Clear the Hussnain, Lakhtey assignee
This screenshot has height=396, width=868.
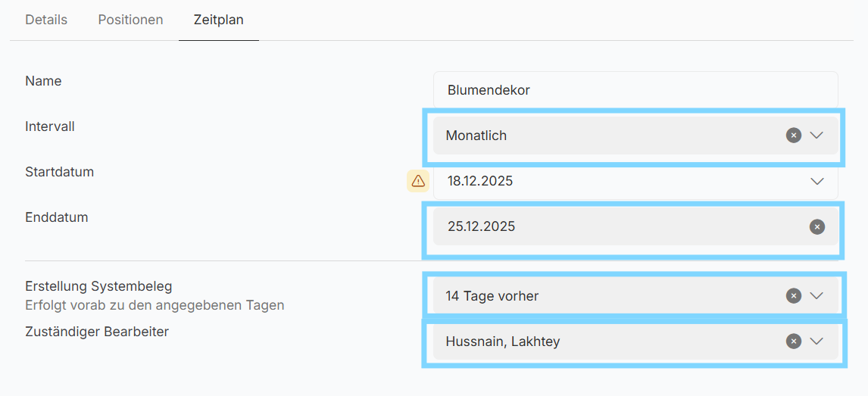click(x=793, y=341)
